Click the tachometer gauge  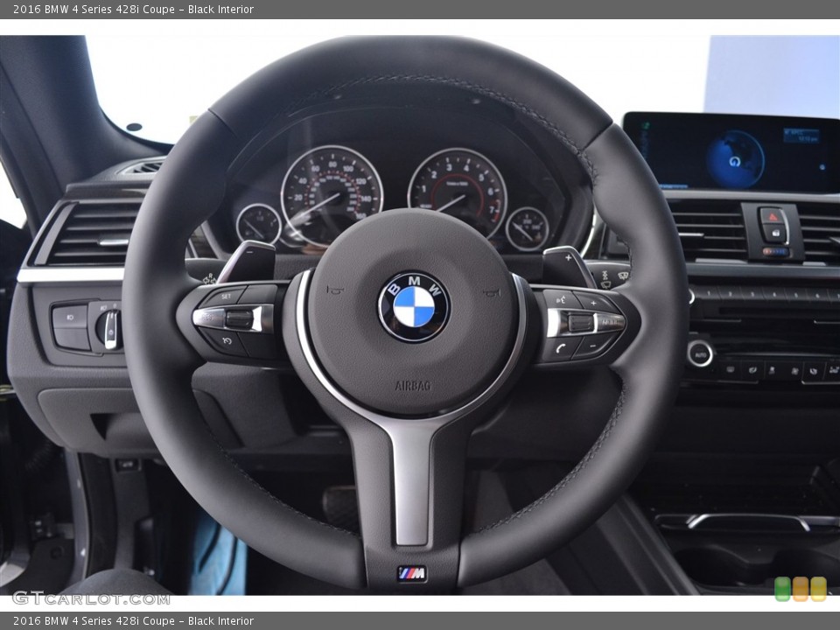coord(458,193)
